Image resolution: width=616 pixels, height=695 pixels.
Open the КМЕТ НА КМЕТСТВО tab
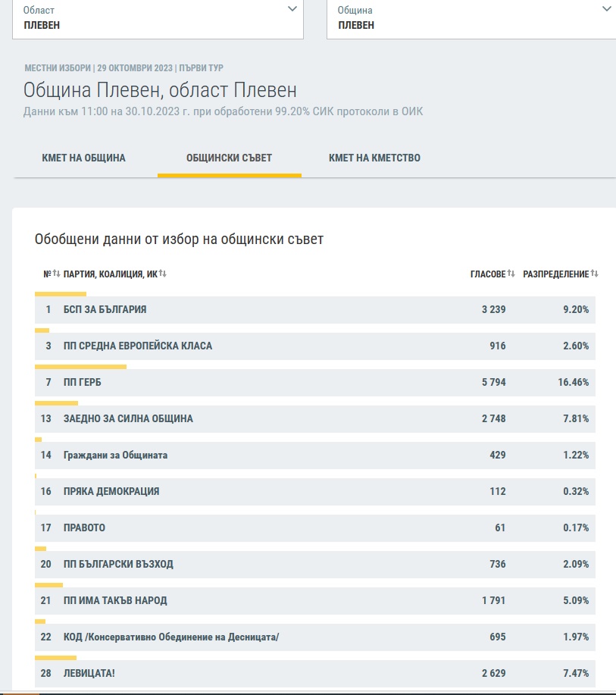pyautogui.click(x=374, y=158)
